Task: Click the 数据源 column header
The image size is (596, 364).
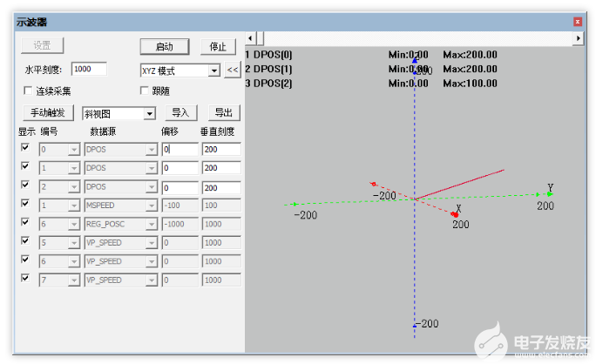Action: [x=103, y=131]
